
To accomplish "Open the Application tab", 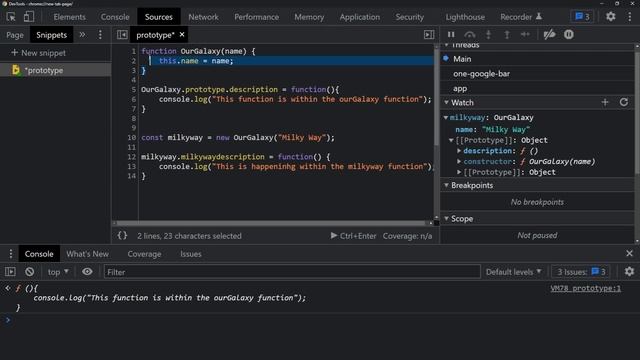I will click(x=360, y=17).
